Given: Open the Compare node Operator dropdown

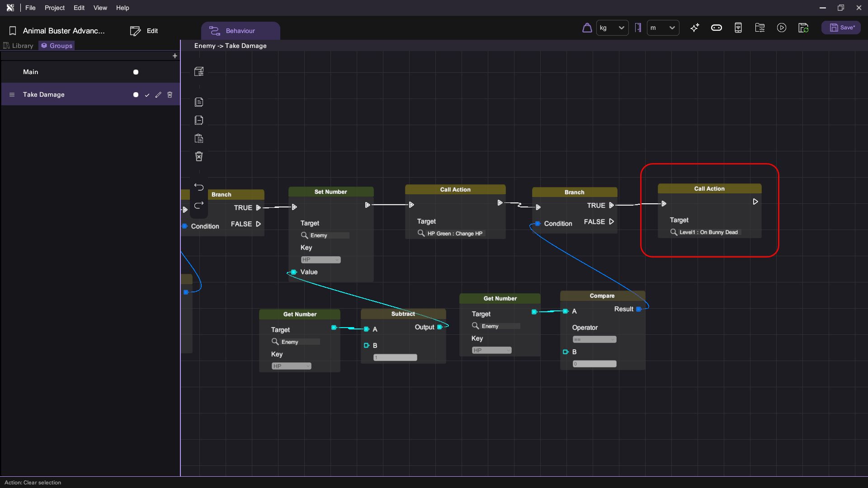Looking at the screenshot, I should click(594, 339).
